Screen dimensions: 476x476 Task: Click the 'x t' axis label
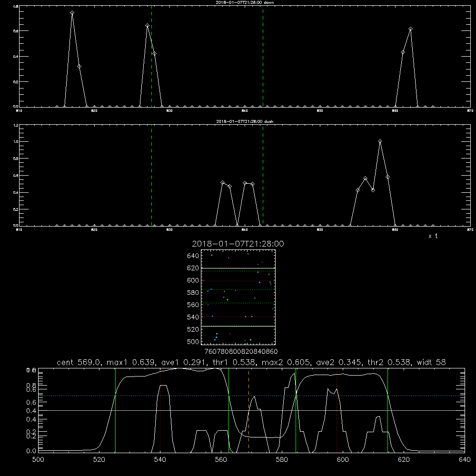[433, 236]
